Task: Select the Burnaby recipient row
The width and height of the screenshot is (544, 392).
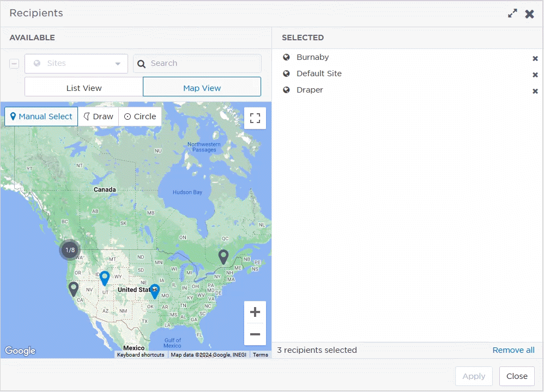Action: pyautogui.click(x=408, y=57)
